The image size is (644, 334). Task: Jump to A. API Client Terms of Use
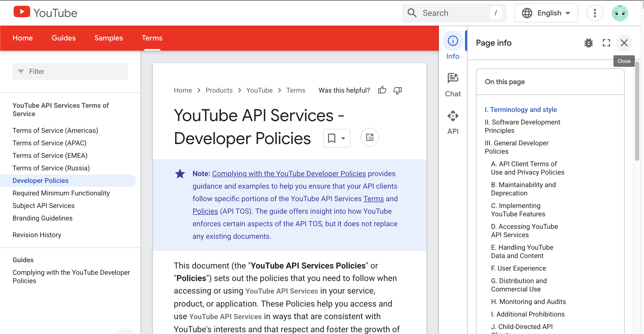click(x=528, y=168)
